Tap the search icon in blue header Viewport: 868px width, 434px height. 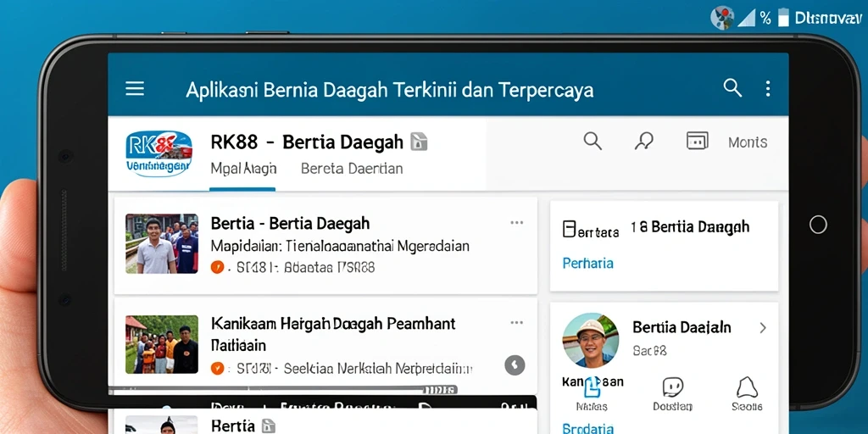pyautogui.click(x=732, y=87)
